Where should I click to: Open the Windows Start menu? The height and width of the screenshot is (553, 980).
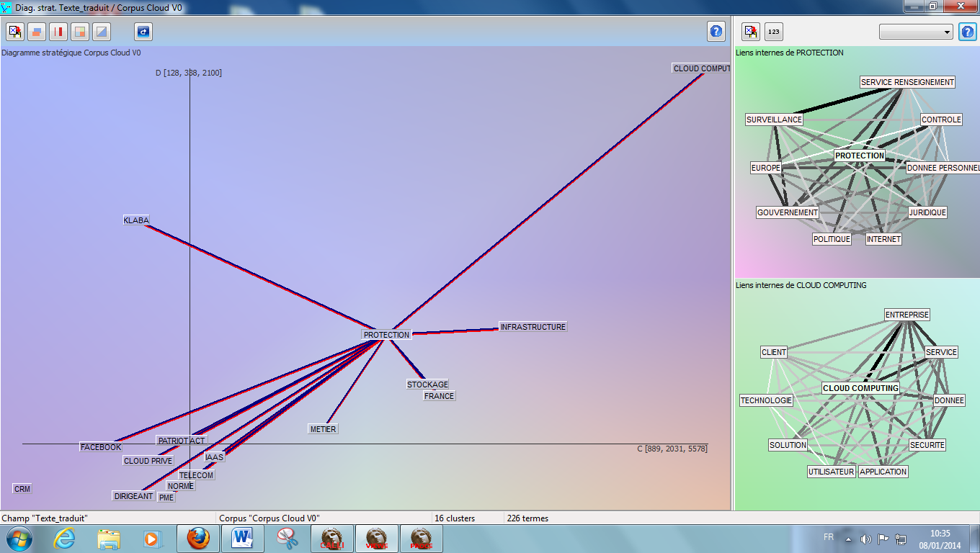pyautogui.click(x=19, y=539)
